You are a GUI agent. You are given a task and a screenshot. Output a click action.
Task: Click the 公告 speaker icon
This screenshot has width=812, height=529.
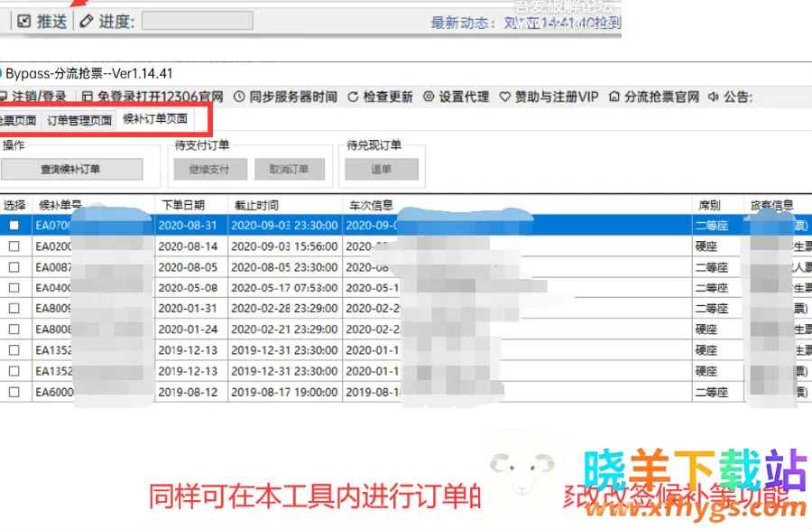pyautogui.click(x=714, y=97)
